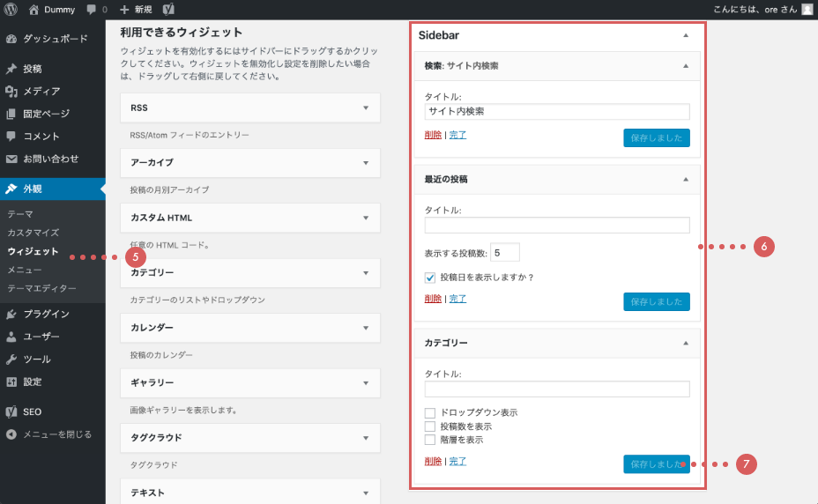This screenshot has width=818, height=504.
Task: Enable the ドロップダウン表示 checkbox
Action: pyautogui.click(x=430, y=412)
